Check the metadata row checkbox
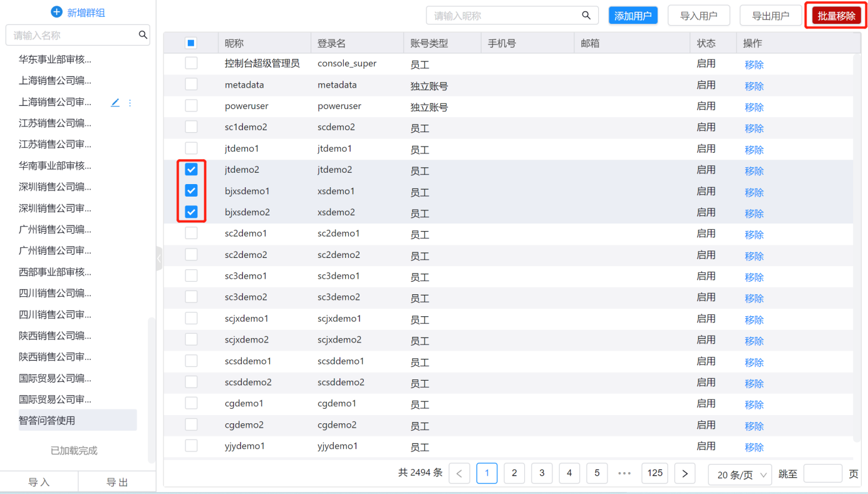The image size is (868, 494). (191, 85)
